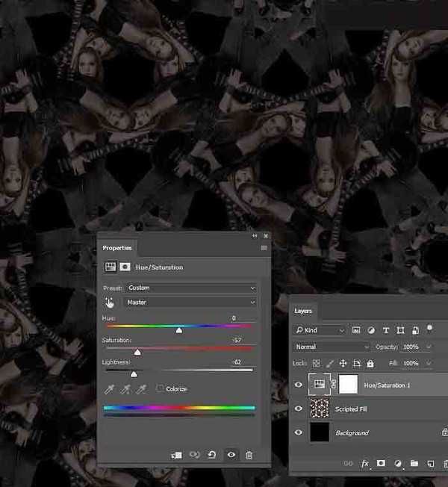Select the Properties panel tab
The height and width of the screenshot is (487, 448).
click(x=117, y=248)
